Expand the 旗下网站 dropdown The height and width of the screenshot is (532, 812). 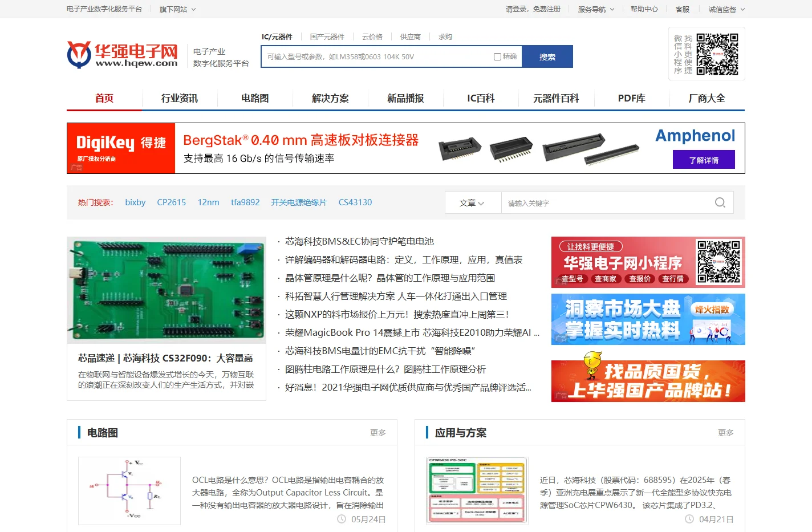[x=177, y=9]
